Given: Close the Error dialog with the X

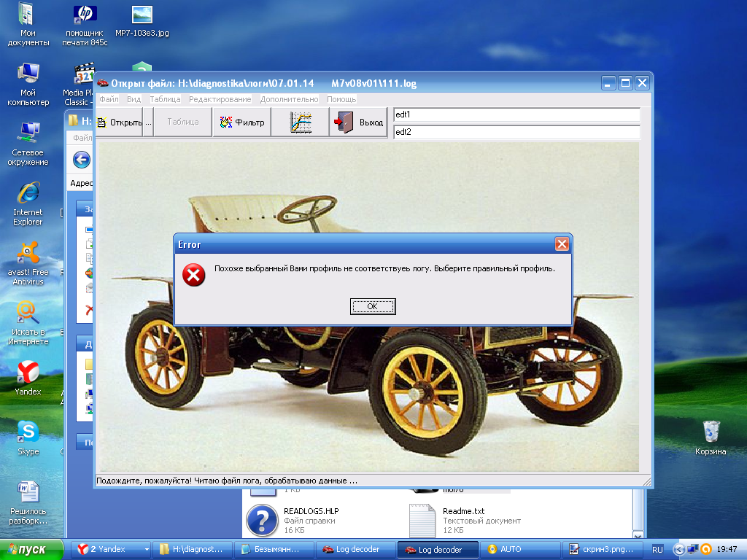Looking at the screenshot, I should [x=562, y=244].
